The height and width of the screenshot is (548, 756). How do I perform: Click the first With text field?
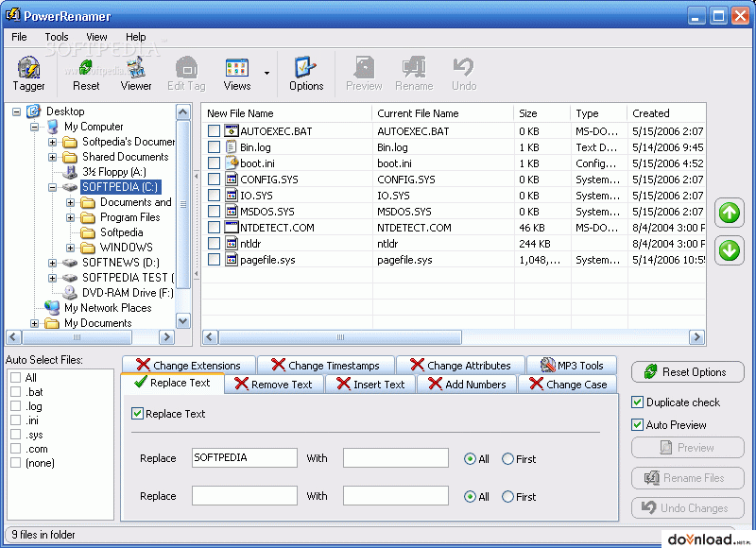point(396,457)
